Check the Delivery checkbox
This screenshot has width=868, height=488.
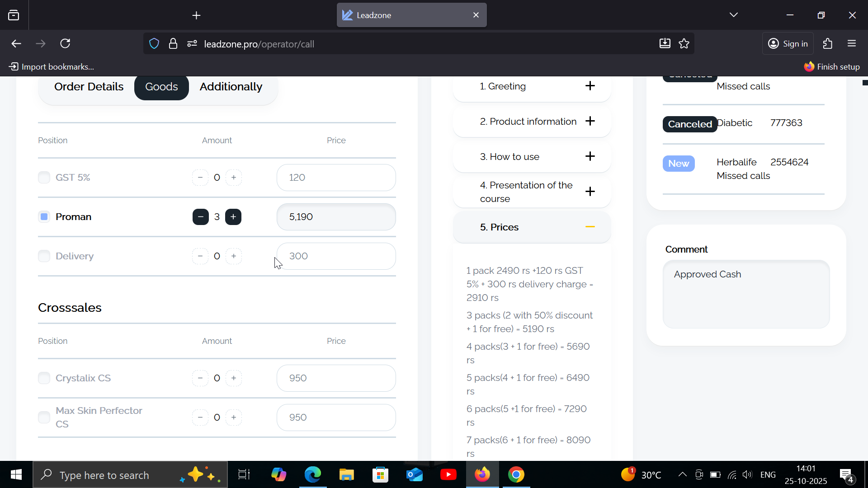[44, 256]
